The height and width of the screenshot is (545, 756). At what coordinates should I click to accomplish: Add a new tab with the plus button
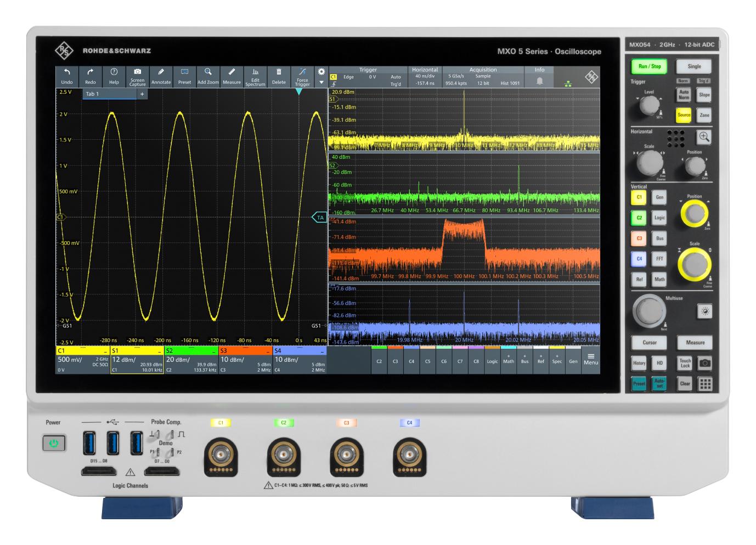142,94
